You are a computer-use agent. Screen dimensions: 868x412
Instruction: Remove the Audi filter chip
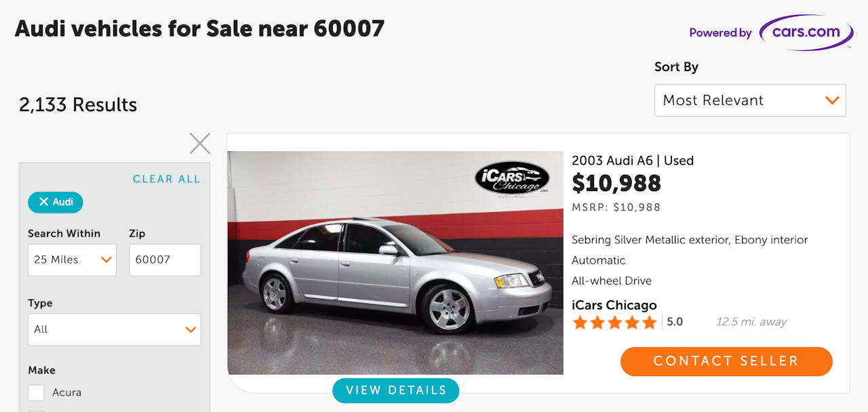point(56,202)
